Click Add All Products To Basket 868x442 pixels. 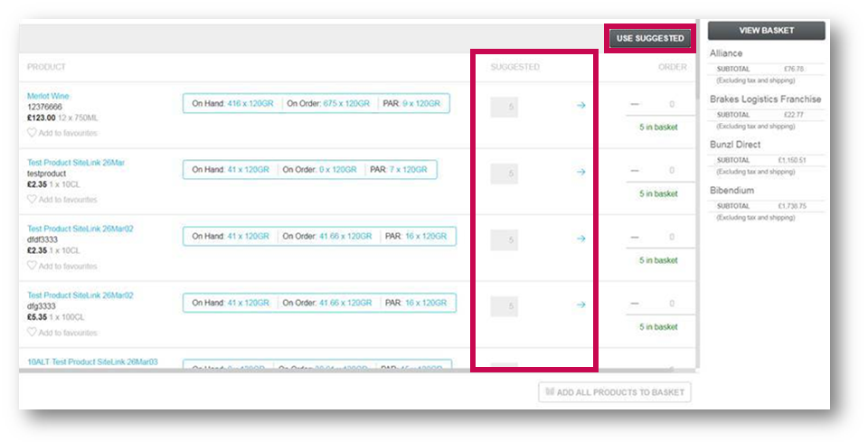pos(615,392)
